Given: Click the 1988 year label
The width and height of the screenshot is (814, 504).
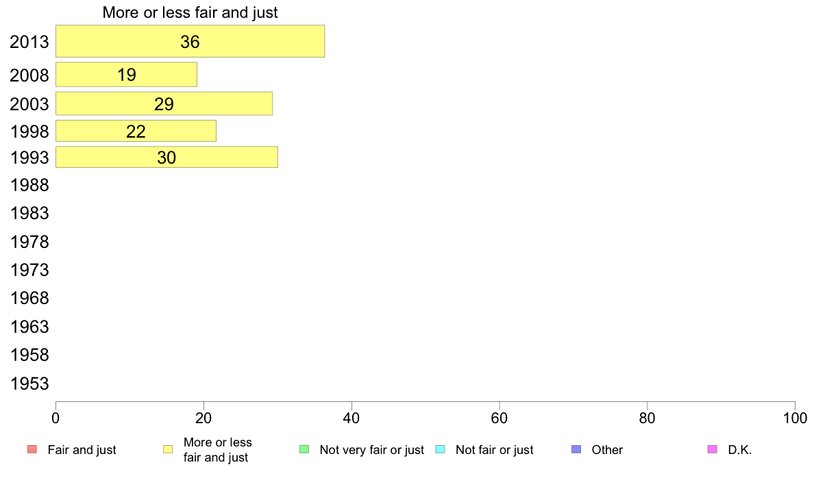Looking at the screenshot, I should pyautogui.click(x=29, y=186).
